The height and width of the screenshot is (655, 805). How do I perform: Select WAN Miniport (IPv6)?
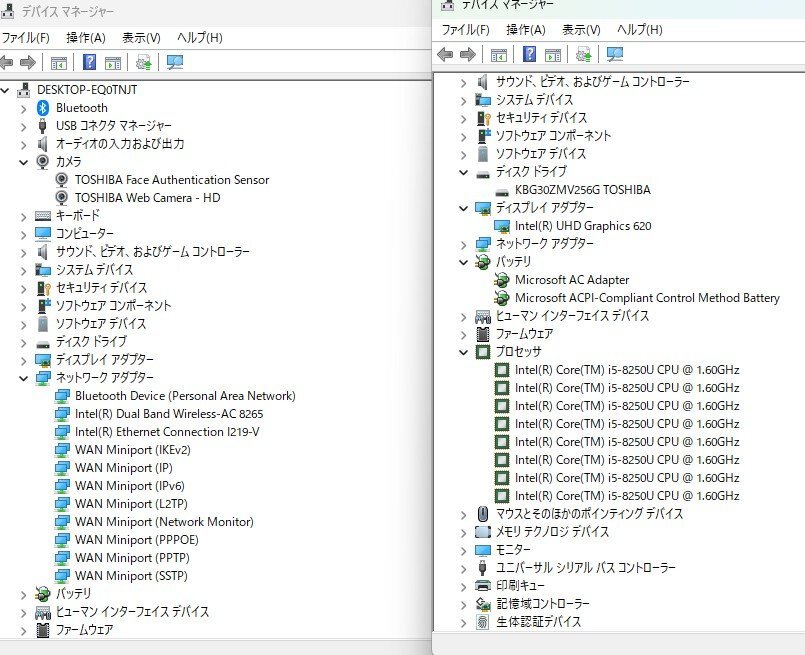pos(129,486)
